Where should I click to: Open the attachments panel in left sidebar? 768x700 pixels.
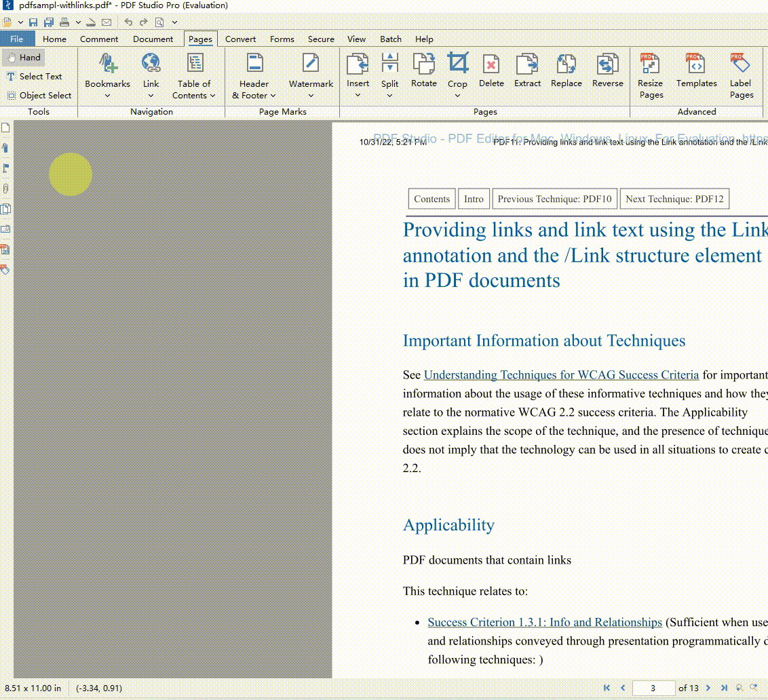(x=7, y=188)
